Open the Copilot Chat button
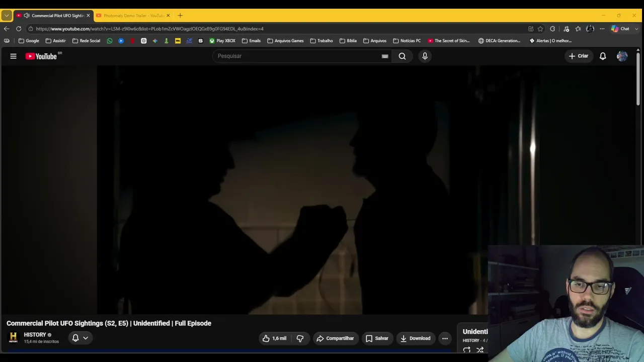The width and height of the screenshot is (644, 362). pos(620,29)
